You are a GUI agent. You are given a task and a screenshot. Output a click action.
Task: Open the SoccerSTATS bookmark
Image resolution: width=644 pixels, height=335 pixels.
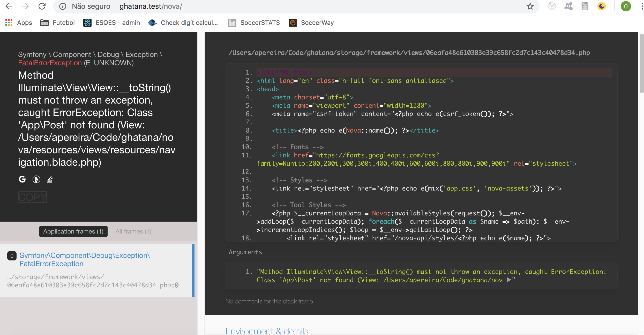click(254, 23)
